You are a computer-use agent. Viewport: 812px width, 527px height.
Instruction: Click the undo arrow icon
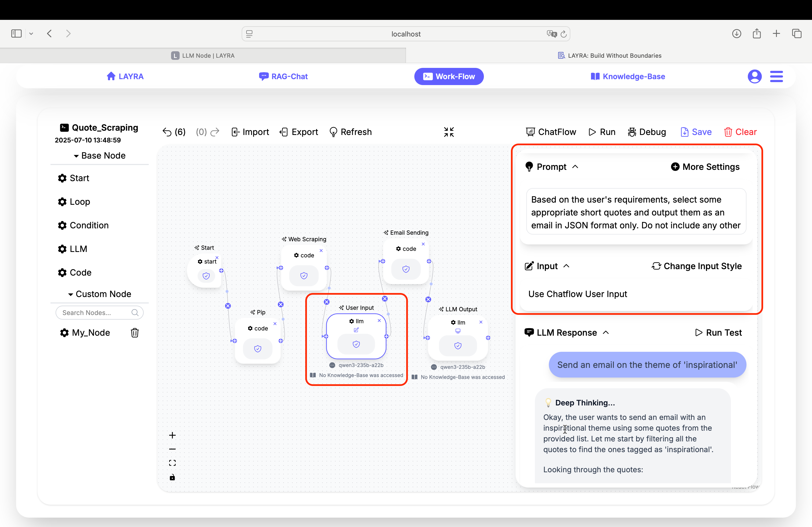point(167,132)
